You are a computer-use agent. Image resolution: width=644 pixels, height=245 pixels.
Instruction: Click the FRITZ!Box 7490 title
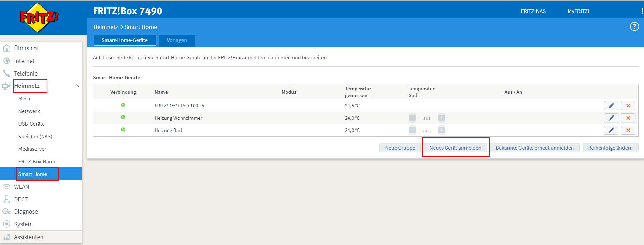128,11
